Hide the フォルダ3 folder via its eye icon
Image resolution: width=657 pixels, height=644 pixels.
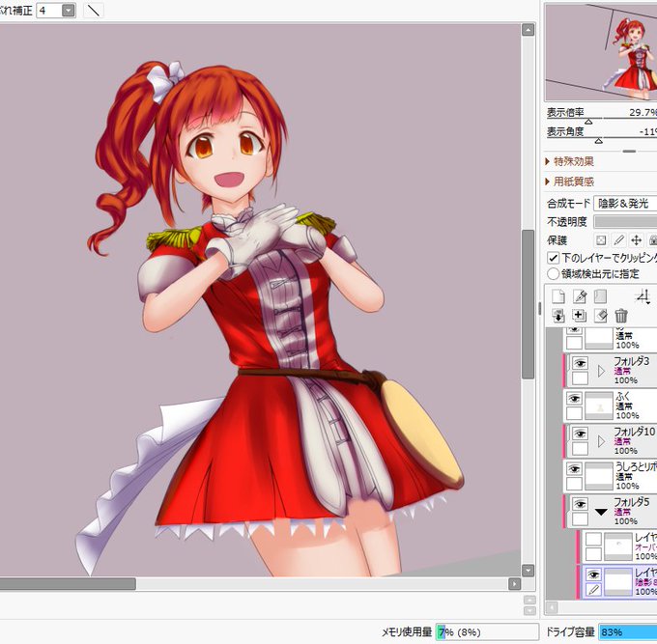pyautogui.click(x=580, y=363)
